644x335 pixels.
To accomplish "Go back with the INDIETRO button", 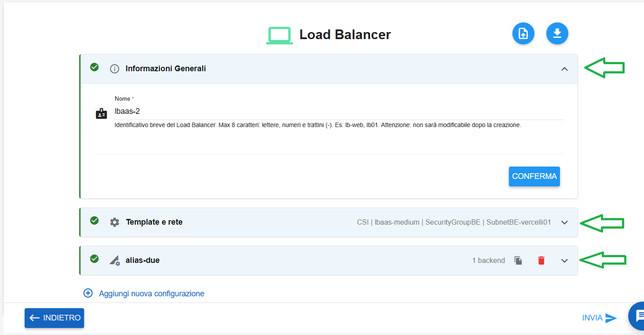I will click(54, 318).
